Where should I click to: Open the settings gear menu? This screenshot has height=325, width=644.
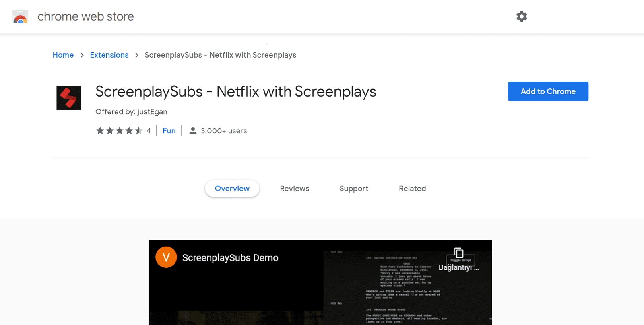pos(522,16)
